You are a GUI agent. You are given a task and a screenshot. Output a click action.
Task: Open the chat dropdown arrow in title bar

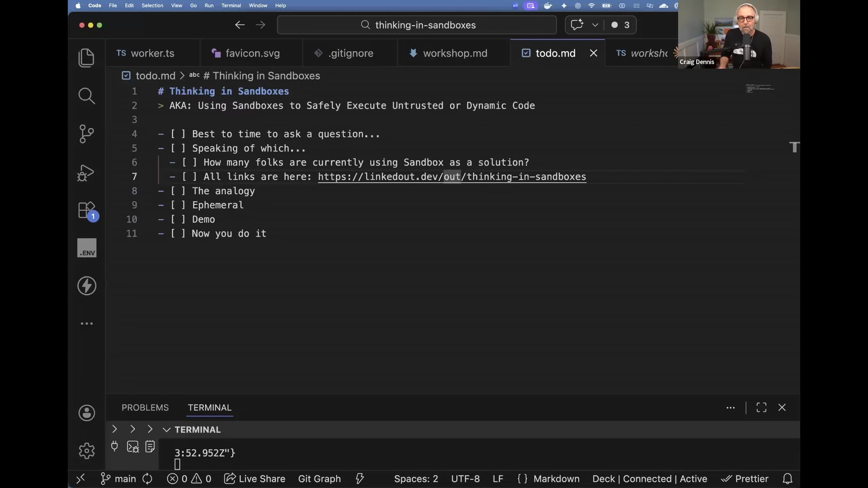pos(595,25)
